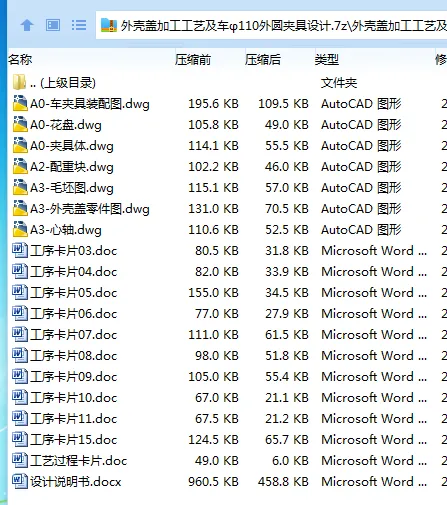The height and width of the screenshot is (505, 447).
Task: Select the file A3-毛坯图.dwg
Action: point(72,188)
